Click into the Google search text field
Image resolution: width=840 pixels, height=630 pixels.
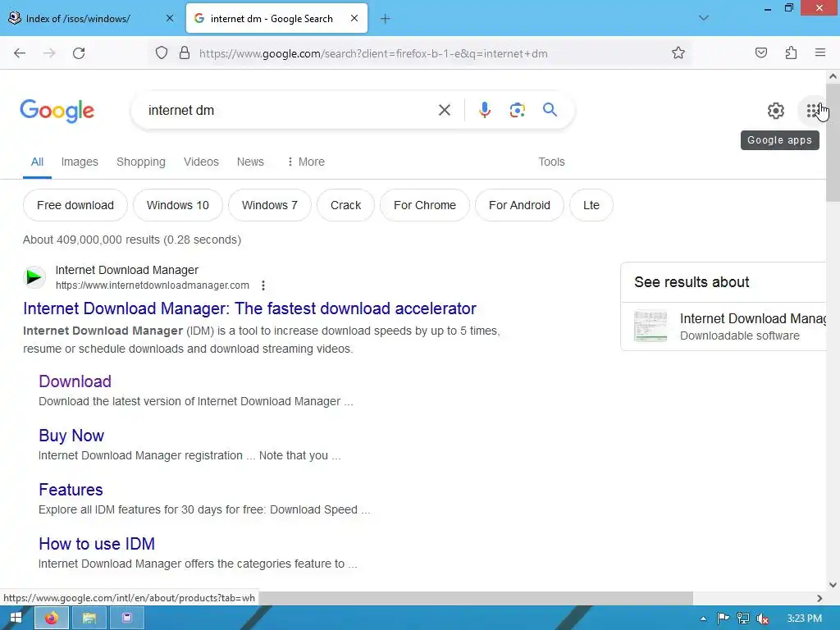290,111
